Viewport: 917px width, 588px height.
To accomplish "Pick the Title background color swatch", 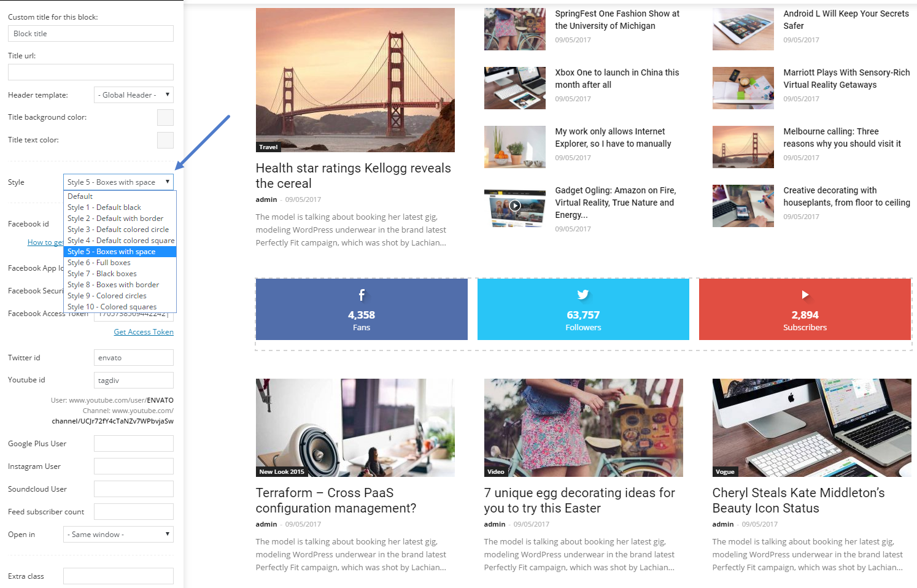I will pos(165,117).
